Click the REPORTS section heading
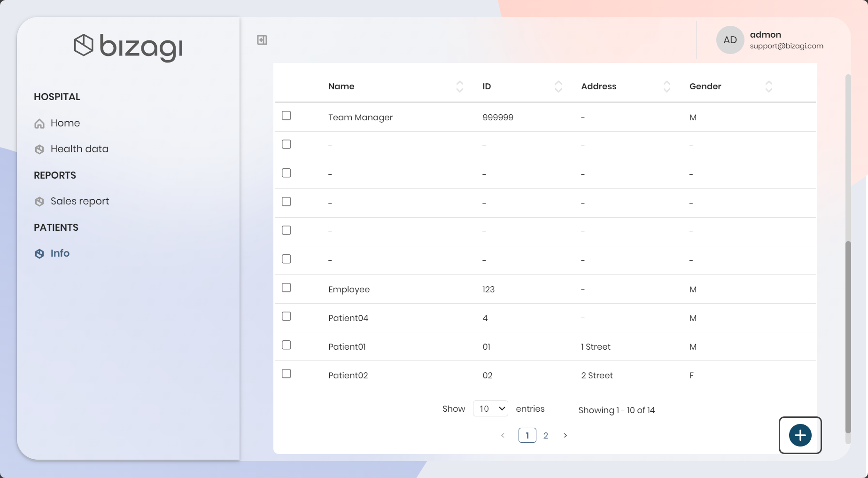This screenshot has height=478, width=868. [55, 175]
